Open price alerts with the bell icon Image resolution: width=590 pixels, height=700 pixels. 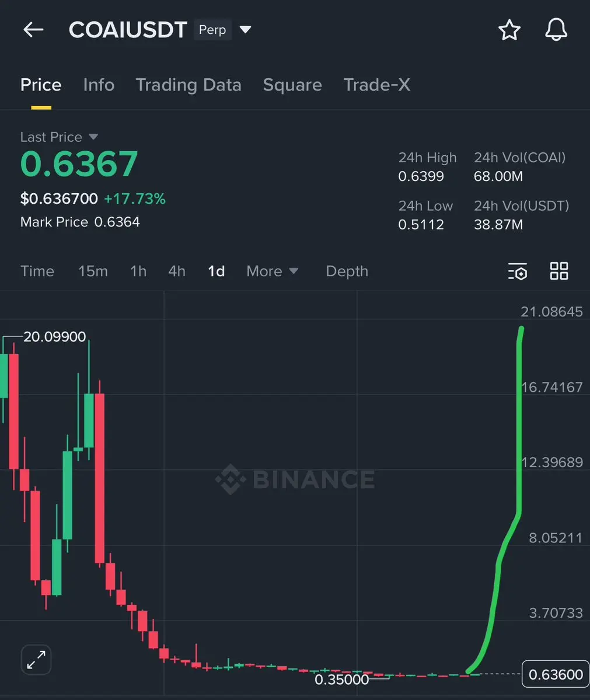pyautogui.click(x=556, y=30)
